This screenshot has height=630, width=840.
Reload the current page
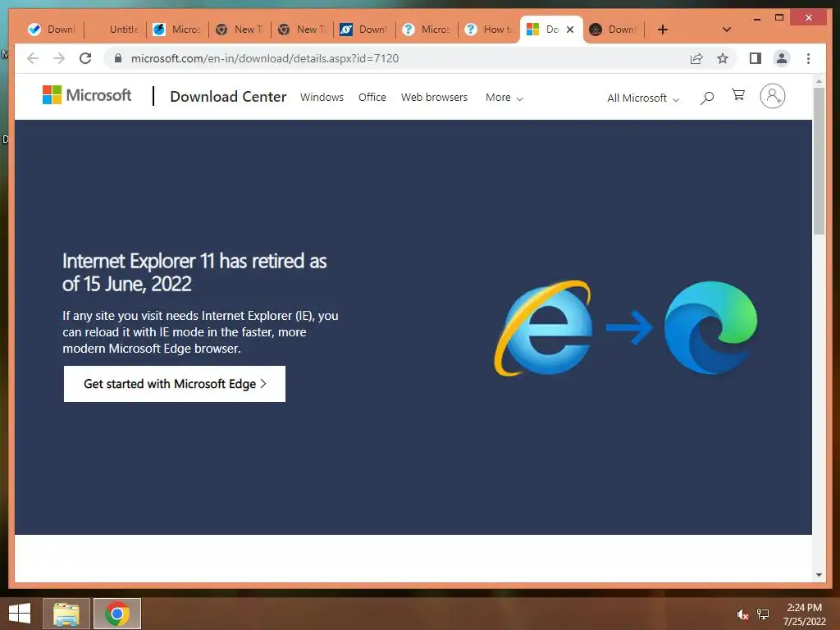pyautogui.click(x=85, y=58)
